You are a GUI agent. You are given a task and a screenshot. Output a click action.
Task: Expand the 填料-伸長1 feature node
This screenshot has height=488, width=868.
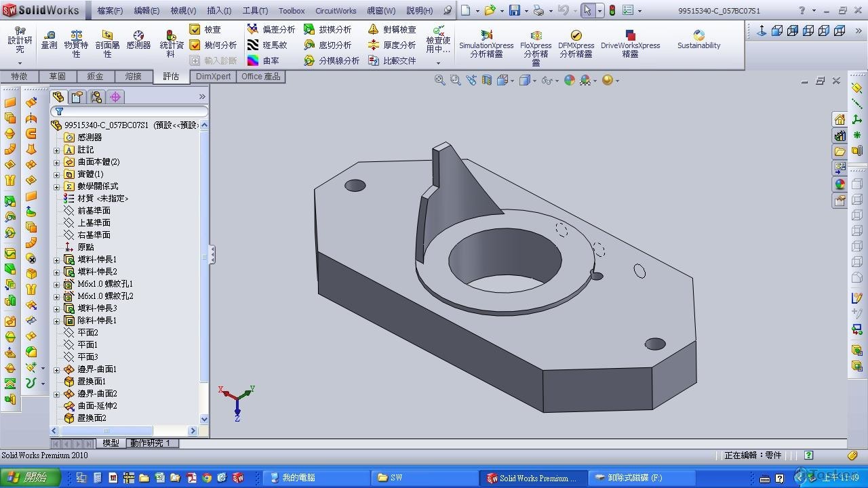(x=57, y=260)
